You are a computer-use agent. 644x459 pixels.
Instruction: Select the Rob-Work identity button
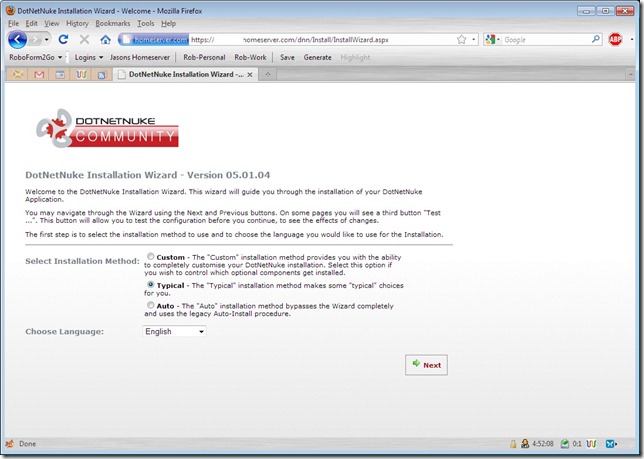tap(250, 57)
